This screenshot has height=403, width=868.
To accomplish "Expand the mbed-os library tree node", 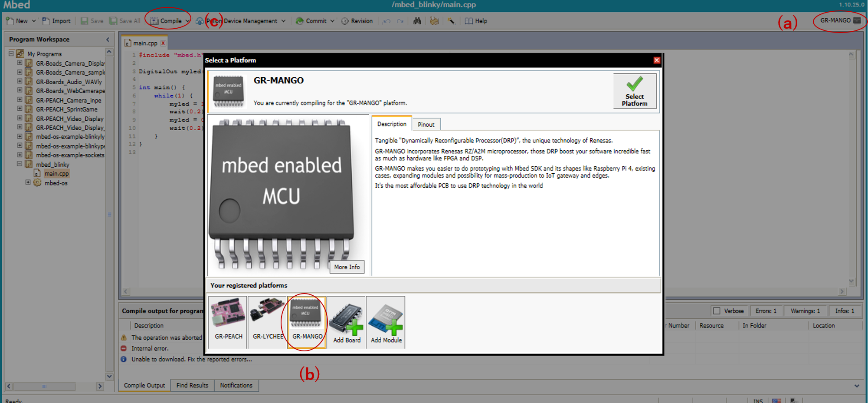I will 28,182.
